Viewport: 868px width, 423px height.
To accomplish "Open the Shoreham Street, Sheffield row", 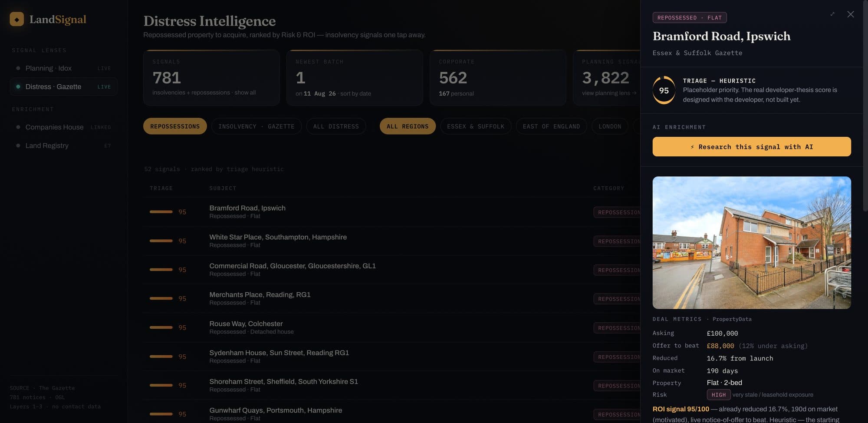I will click(x=391, y=385).
